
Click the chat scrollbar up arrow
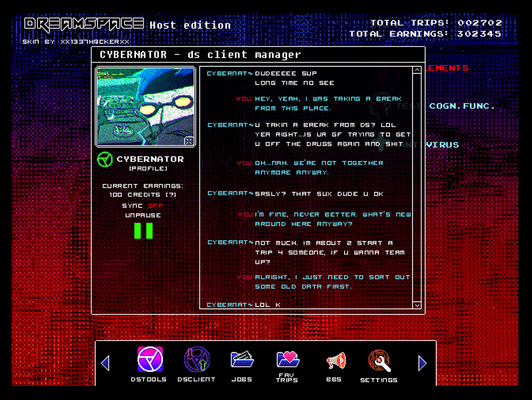417,70
